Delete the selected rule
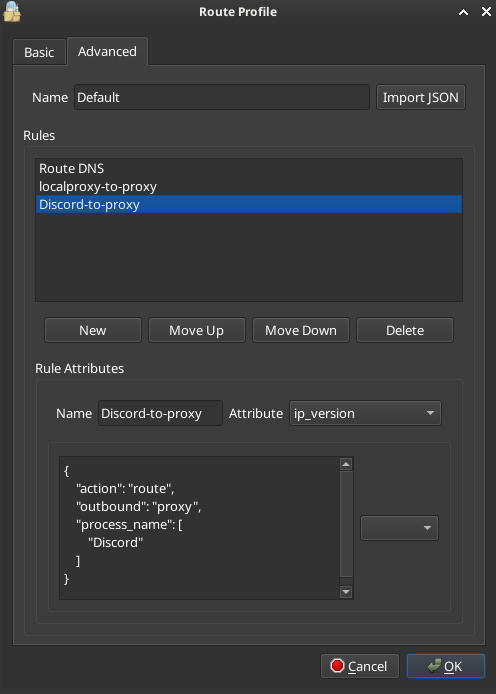 pyautogui.click(x=405, y=330)
